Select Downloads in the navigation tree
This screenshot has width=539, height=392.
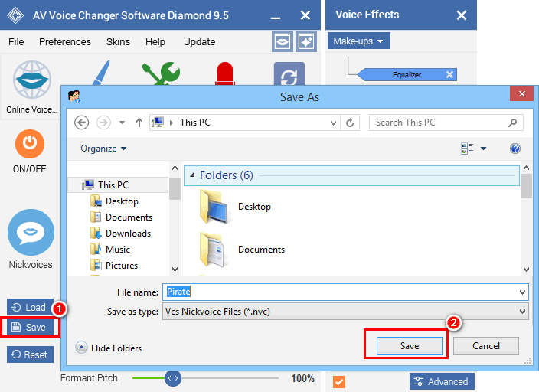click(121, 234)
